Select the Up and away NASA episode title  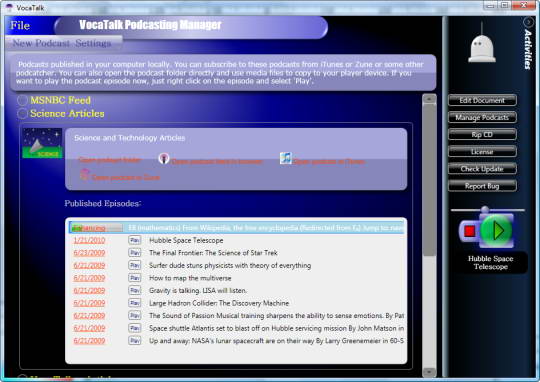click(277, 341)
